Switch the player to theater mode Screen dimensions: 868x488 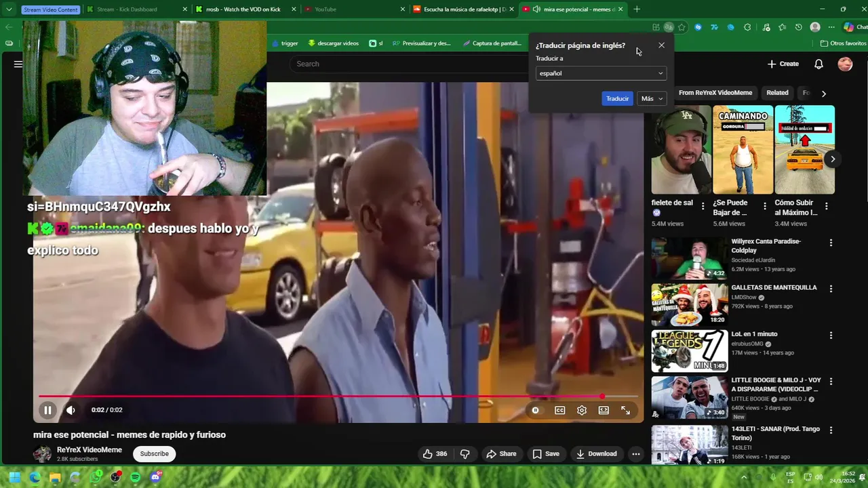point(604,410)
